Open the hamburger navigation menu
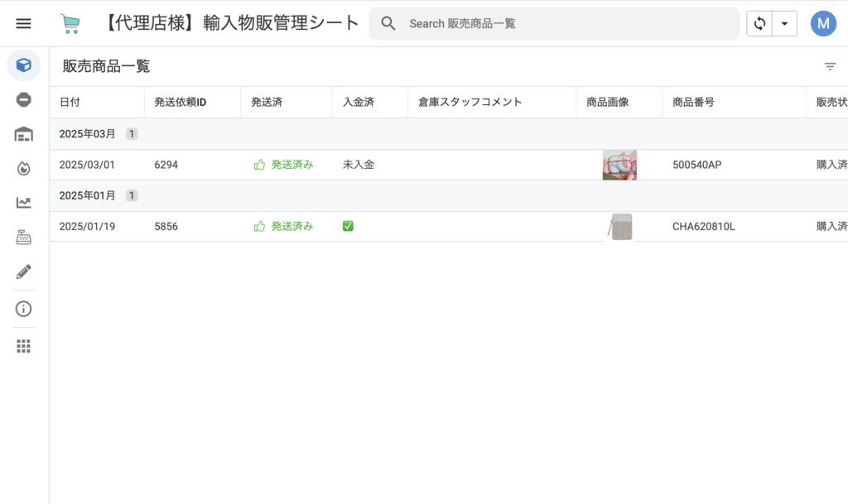This screenshot has width=848, height=504. pos(23,23)
